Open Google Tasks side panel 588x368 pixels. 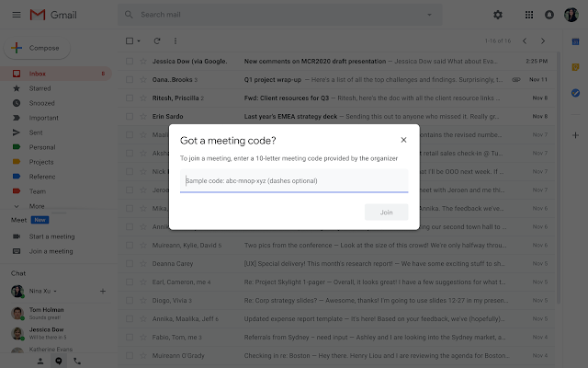[575, 93]
